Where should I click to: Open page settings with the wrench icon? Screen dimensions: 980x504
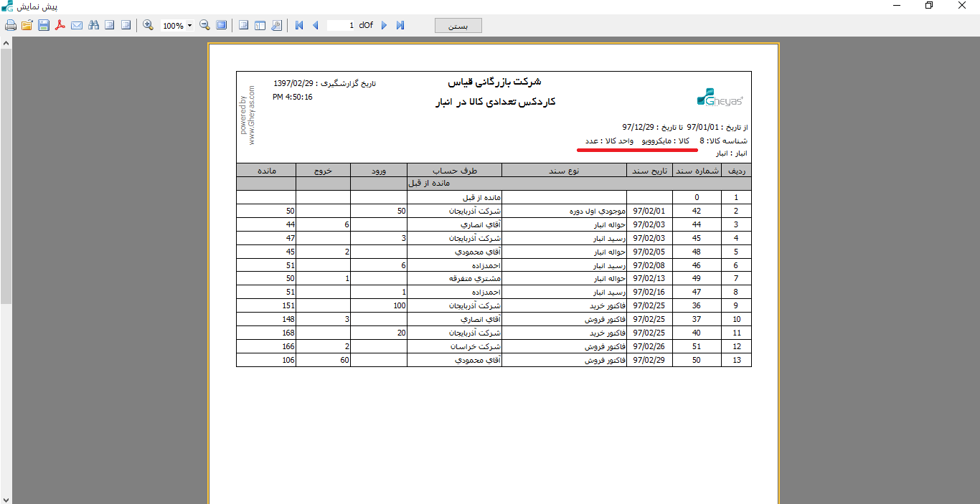[277, 25]
